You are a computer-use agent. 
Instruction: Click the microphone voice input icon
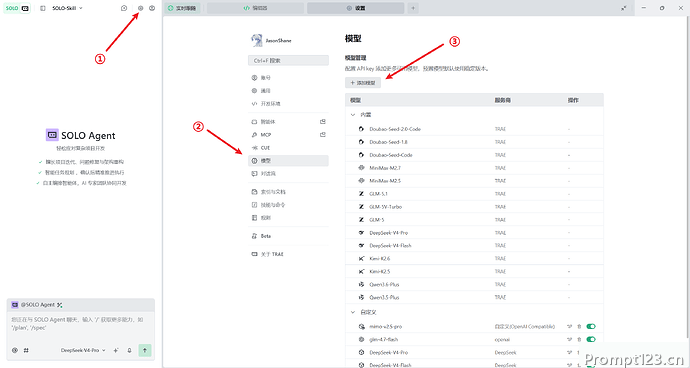pos(129,350)
